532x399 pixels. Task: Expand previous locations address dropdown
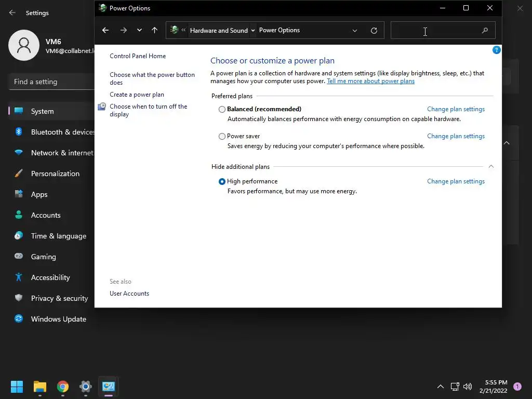354,31
